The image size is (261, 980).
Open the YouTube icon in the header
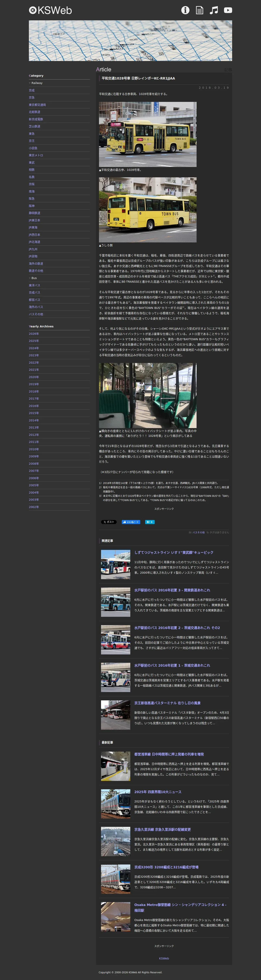click(x=228, y=10)
